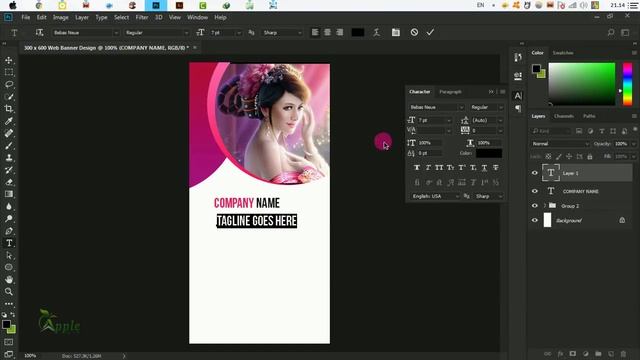Close the 300 x 600 Web Banner document tab
This screenshot has width=640, height=360.
[195, 48]
